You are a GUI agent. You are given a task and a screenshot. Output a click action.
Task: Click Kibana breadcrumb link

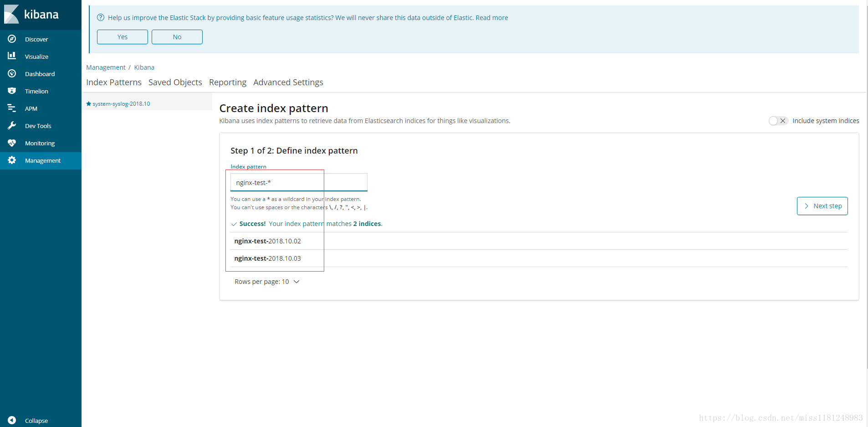pos(144,67)
